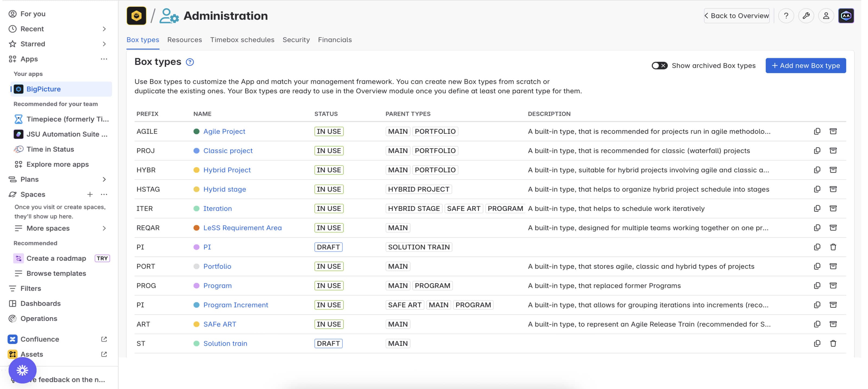
Task: Open the avatar icon at top right
Action: [846, 16]
